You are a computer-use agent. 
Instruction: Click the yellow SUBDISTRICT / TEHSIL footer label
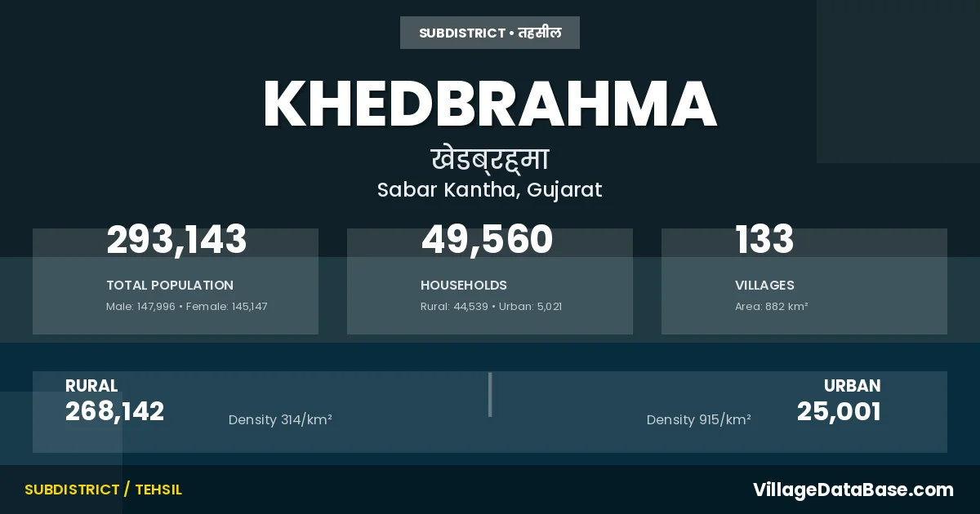tap(103, 490)
